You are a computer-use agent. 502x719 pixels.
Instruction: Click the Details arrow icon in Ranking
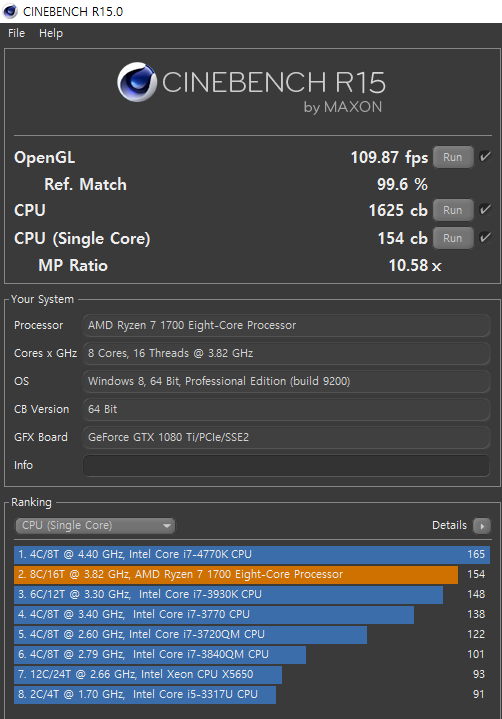point(482,525)
